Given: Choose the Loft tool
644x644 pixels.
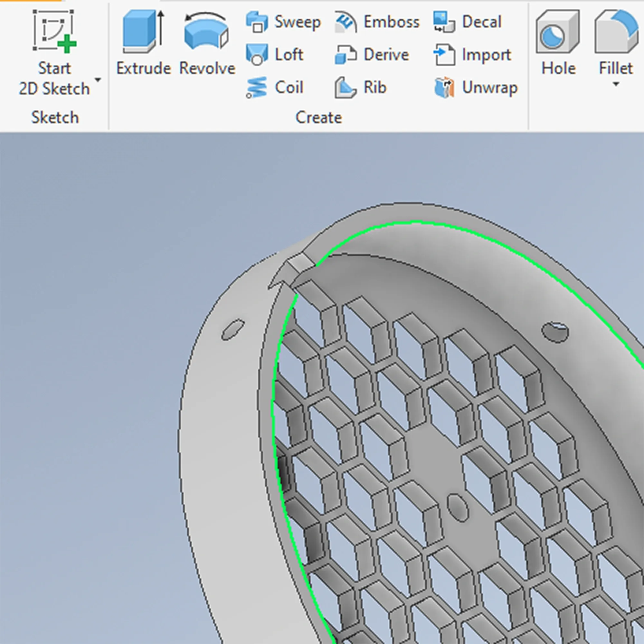Looking at the screenshot, I should [x=275, y=54].
